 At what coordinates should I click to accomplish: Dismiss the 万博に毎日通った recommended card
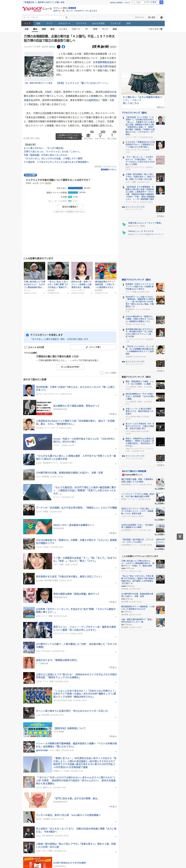coord(44,293)
